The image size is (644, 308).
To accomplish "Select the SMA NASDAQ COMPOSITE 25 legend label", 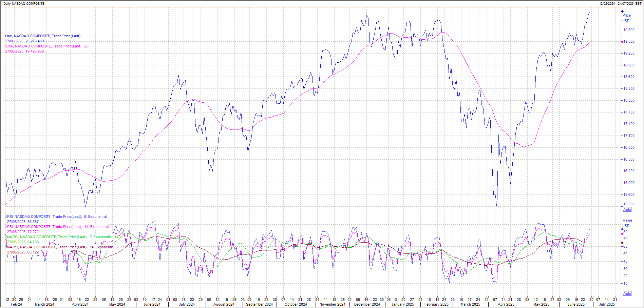I will tap(47, 46).
